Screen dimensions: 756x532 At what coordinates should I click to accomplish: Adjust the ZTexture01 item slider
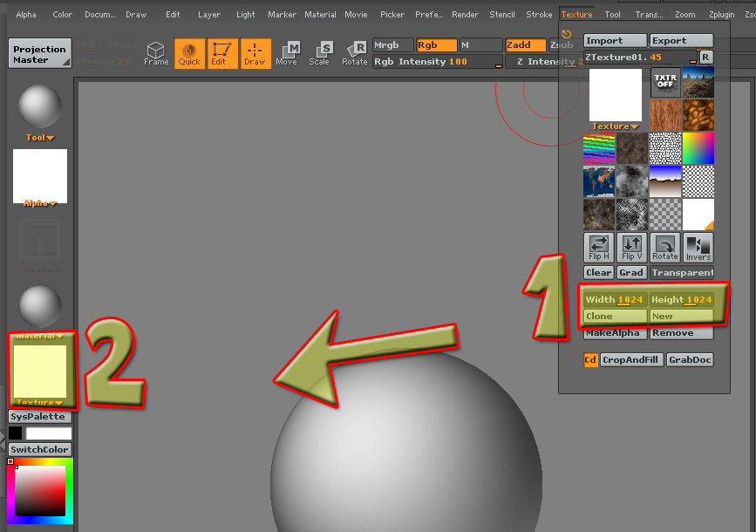[x=640, y=58]
